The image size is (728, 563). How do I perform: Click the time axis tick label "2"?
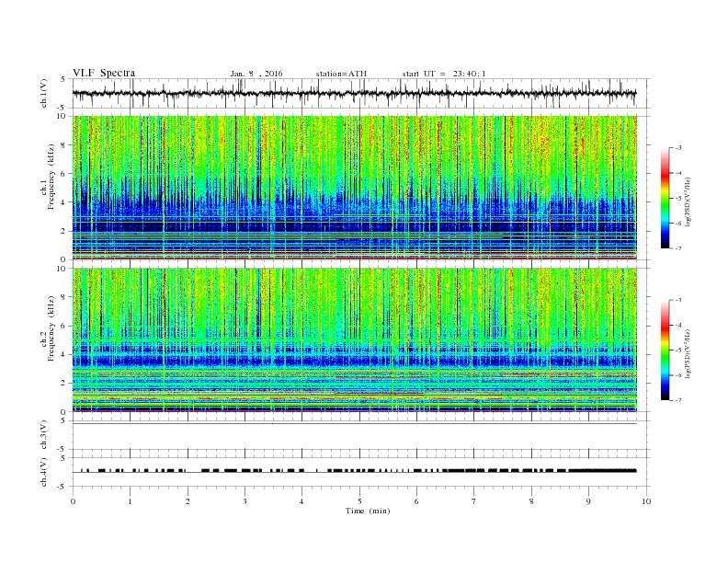click(x=188, y=501)
